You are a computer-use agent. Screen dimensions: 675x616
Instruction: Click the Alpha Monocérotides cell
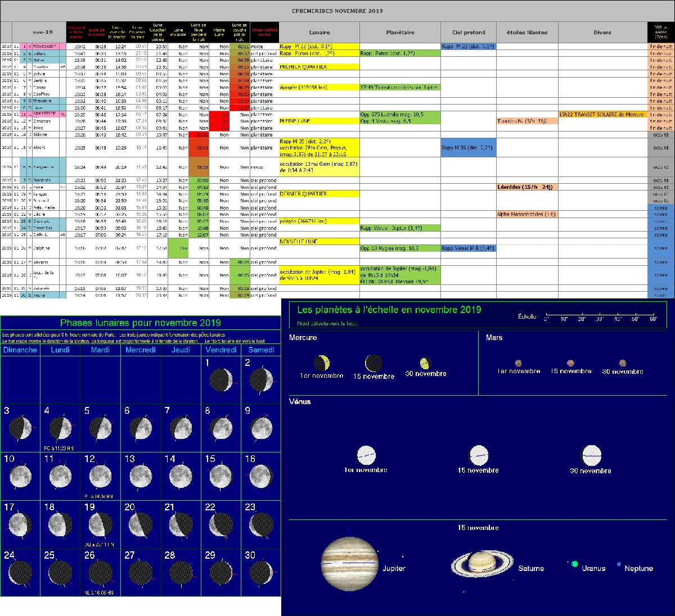coord(527,214)
